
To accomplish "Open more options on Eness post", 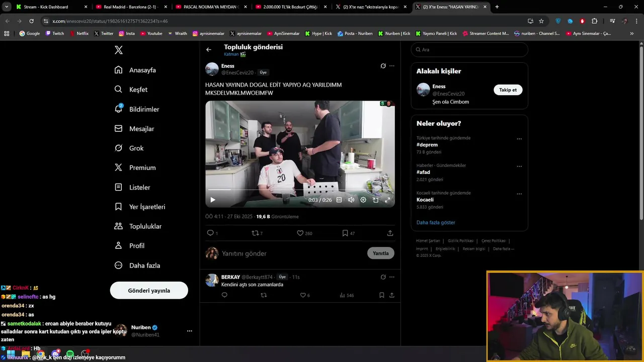I will pos(392,66).
